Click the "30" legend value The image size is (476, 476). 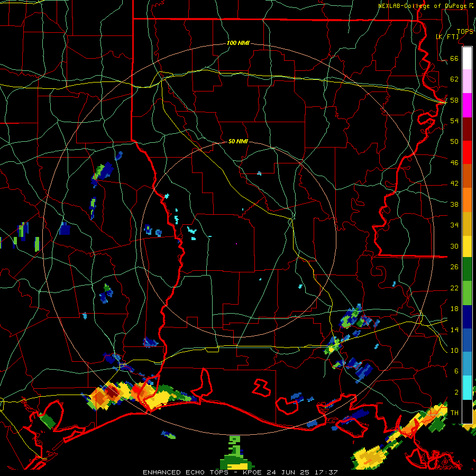pyautogui.click(x=454, y=246)
